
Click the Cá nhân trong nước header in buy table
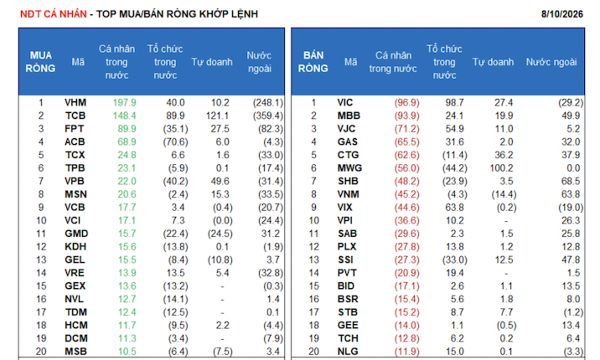tap(117, 62)
